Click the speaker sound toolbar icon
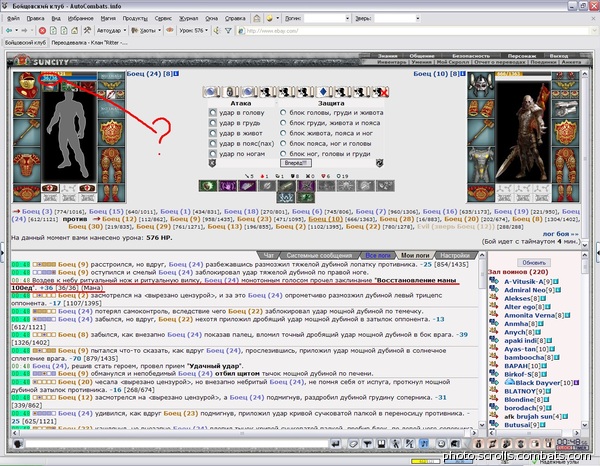The height and width of the screenshot is (466, 600). 217,30
